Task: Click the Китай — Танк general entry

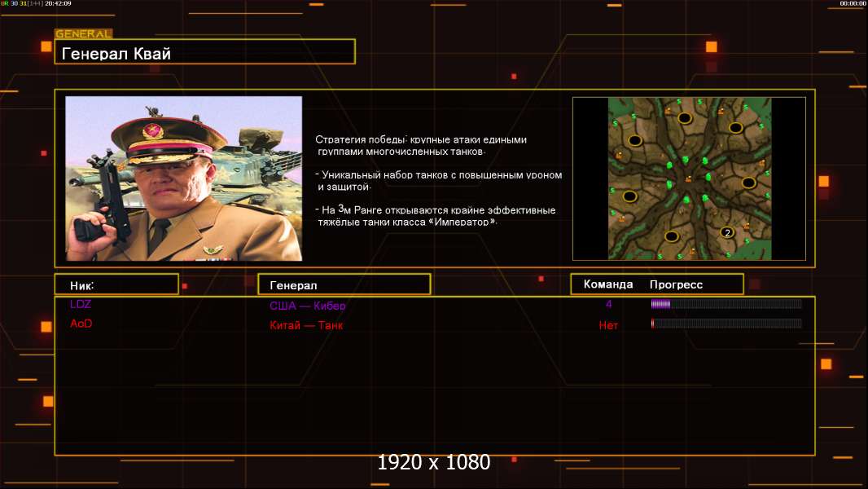Action: [x=306, y=325]
